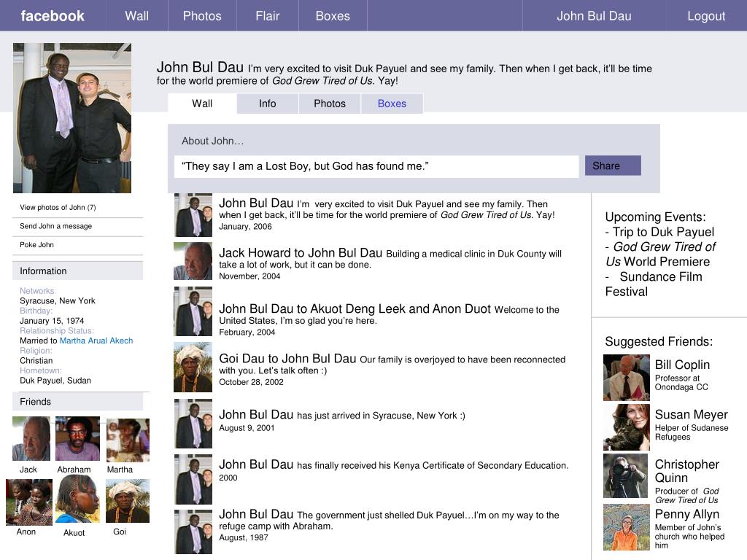
Task: Click the "Christian" religion text
Action: tap(36, 360)
